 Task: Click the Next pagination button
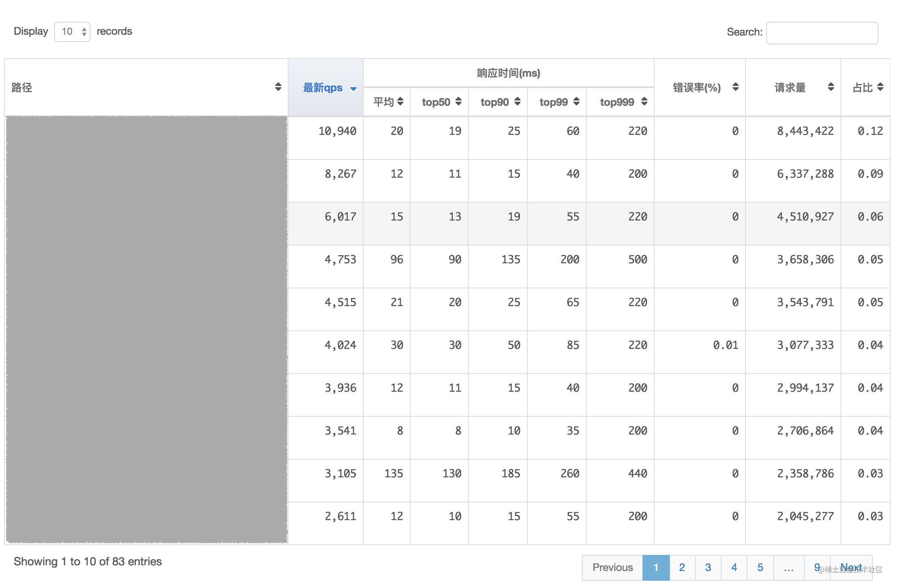[852, 567]
